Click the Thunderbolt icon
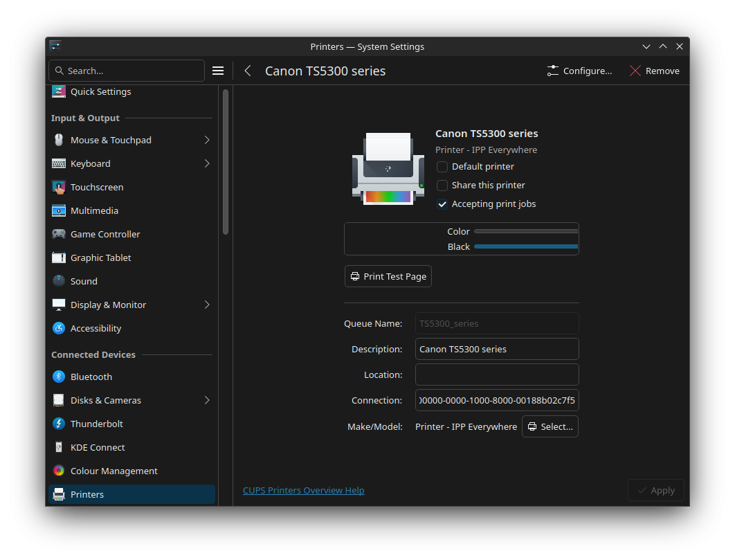This screenshot has height=560, width=735. click(x=59, y=424)
